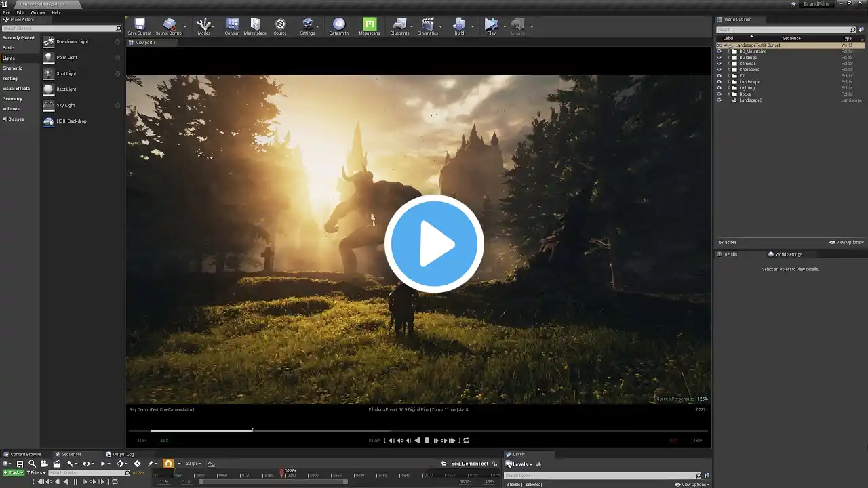Hide the BG_Mountains folder in outliner
This screenshot has width=868, height=488.
(719, 52)
